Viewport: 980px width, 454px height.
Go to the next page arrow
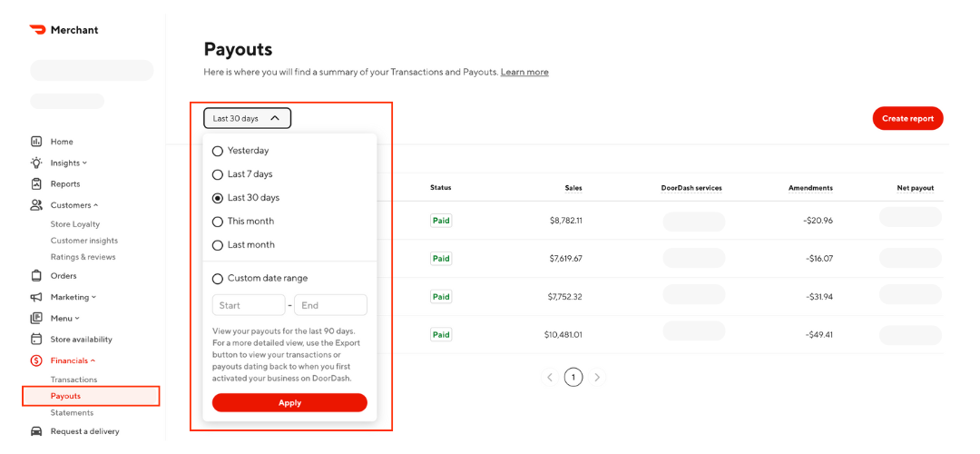click(597, 377)
